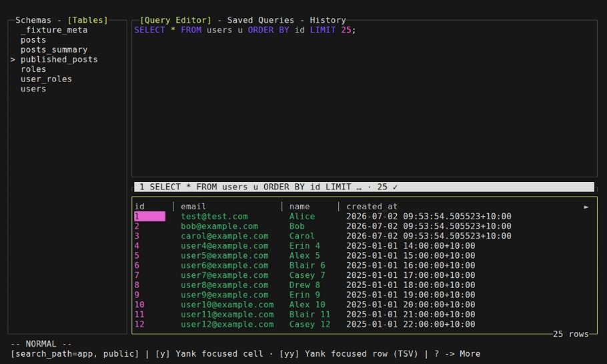The image size is (607, 364).
Task: Click the [y] Yank focused cell hint
Action: click(209, 353)
